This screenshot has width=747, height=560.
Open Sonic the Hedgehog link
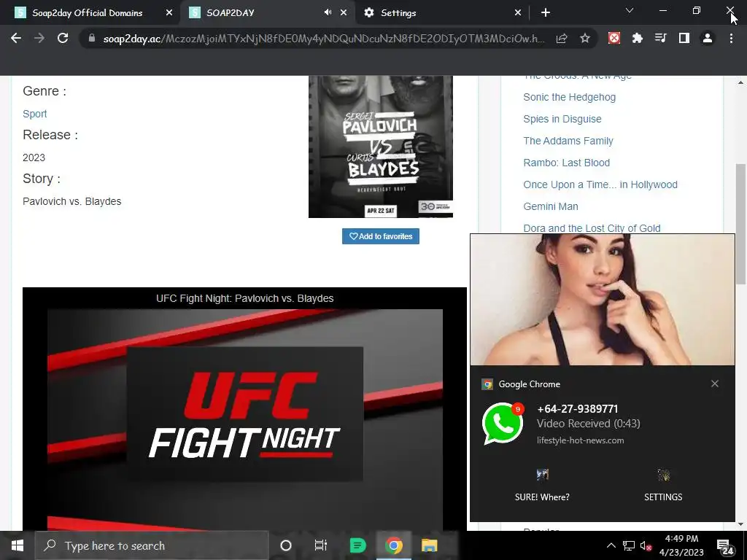569,97
